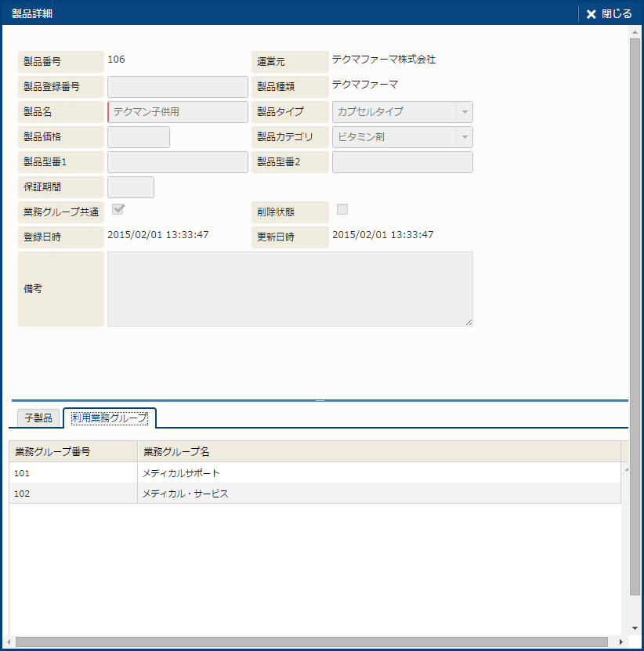
Task: Open the 製品カテゴリ dropdown
Action: (464, 137)
